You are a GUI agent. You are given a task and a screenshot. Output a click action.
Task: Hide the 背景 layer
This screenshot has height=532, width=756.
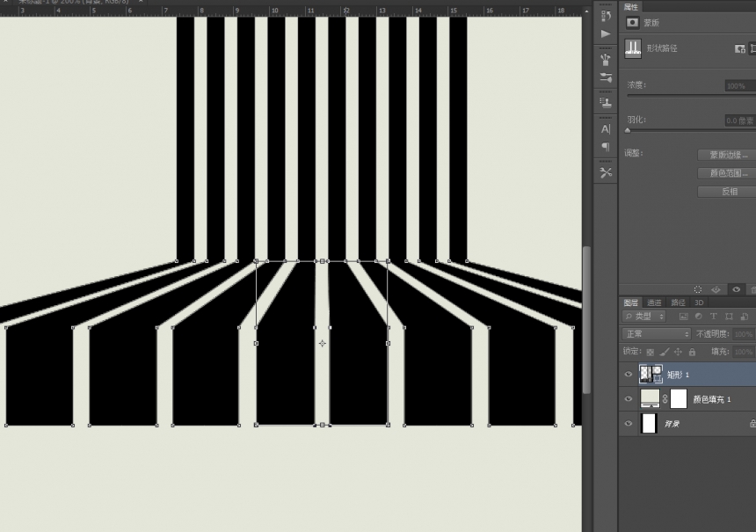(x=629, y=424)
